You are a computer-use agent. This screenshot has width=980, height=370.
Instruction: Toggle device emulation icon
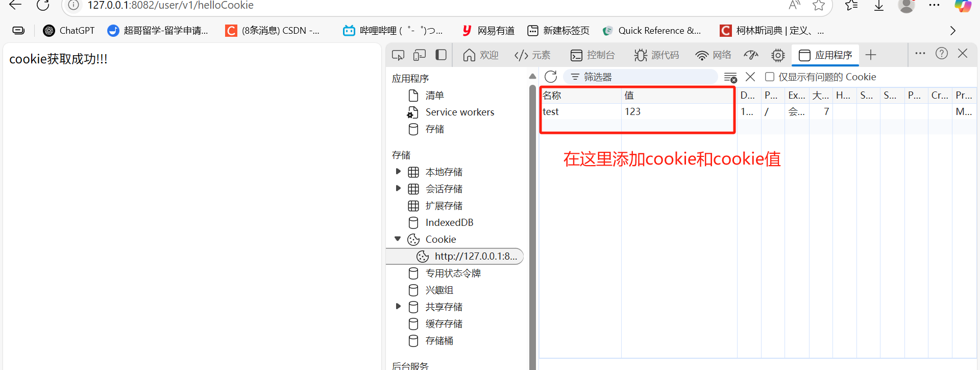(420, 55)
